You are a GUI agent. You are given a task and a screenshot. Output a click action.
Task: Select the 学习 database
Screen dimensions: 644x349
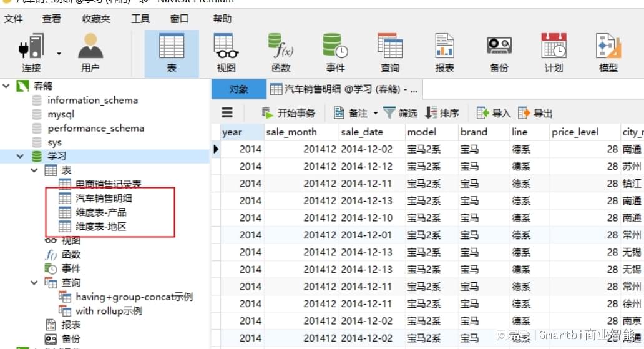(57, 156)
